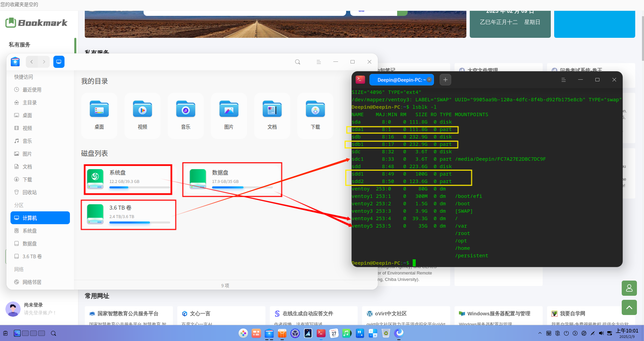The width and height of the screenshot is (644, 341).
Task: Open the 视频 folder in 我的目录
Action: pyautogui.click(x=142, y=115)
